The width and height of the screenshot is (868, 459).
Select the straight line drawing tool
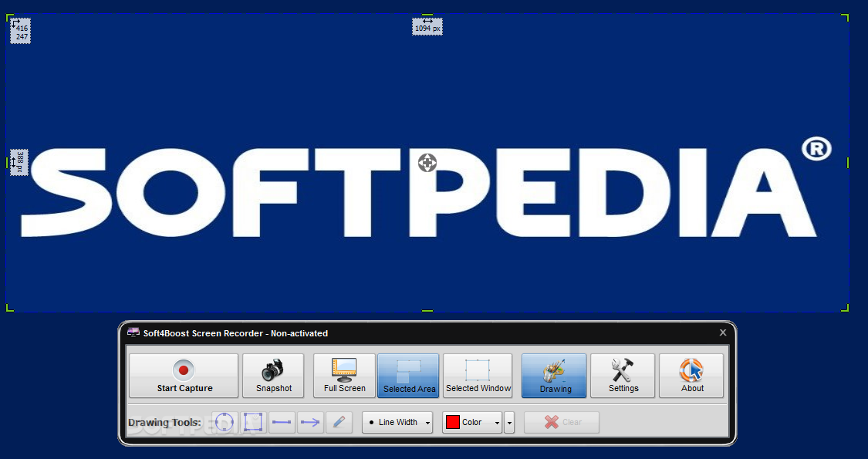tap(282, 423)
